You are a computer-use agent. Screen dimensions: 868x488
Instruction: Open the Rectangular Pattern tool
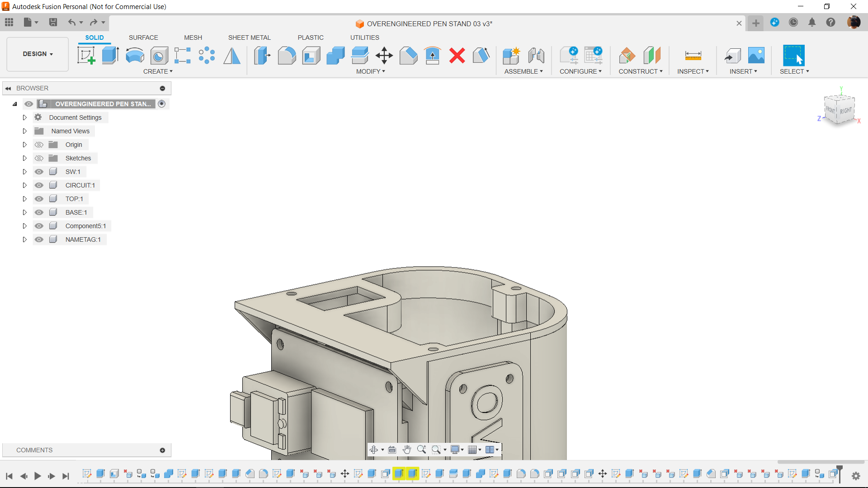pos(183,56)
